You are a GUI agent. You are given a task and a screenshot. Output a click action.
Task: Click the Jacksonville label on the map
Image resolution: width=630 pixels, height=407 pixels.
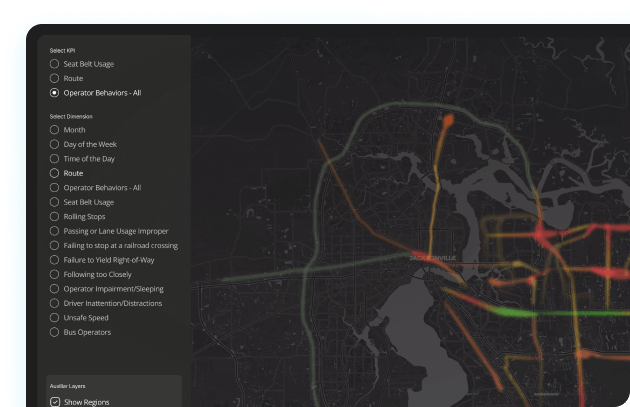click(x=431, y=258)
